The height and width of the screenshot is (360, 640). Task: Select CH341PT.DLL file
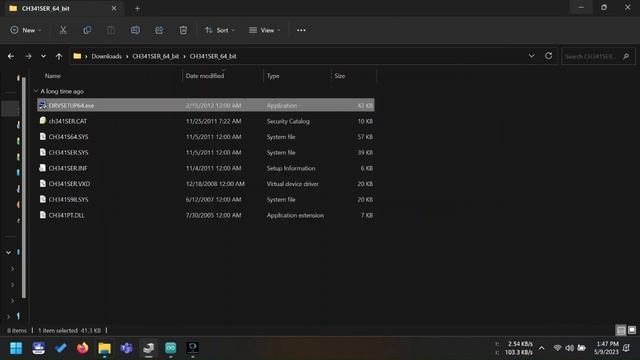[x=206, y=215]
